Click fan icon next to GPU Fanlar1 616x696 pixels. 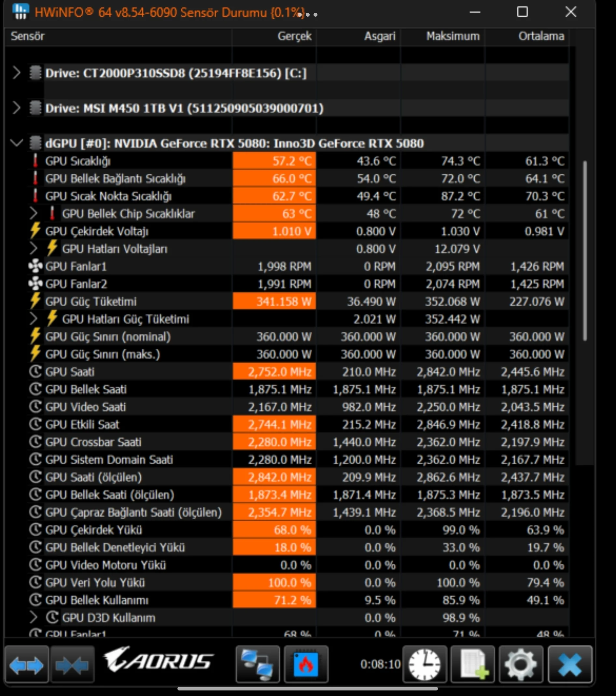pos(35,266)
